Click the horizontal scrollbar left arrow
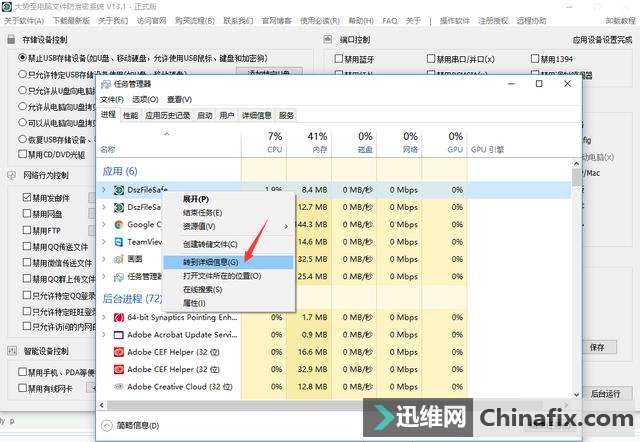This screenshot has height=442, width=640. coord(102,405)
